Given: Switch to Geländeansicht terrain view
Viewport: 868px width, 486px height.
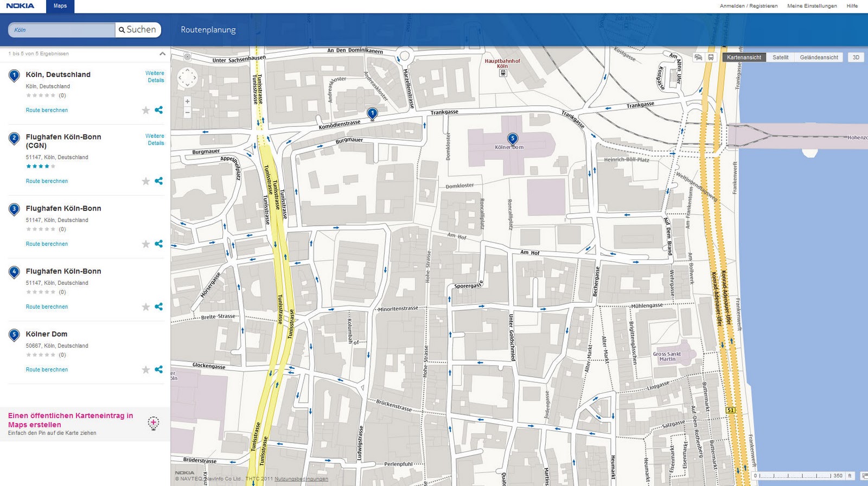Looking at the screenshot, I should coord(819,57).
